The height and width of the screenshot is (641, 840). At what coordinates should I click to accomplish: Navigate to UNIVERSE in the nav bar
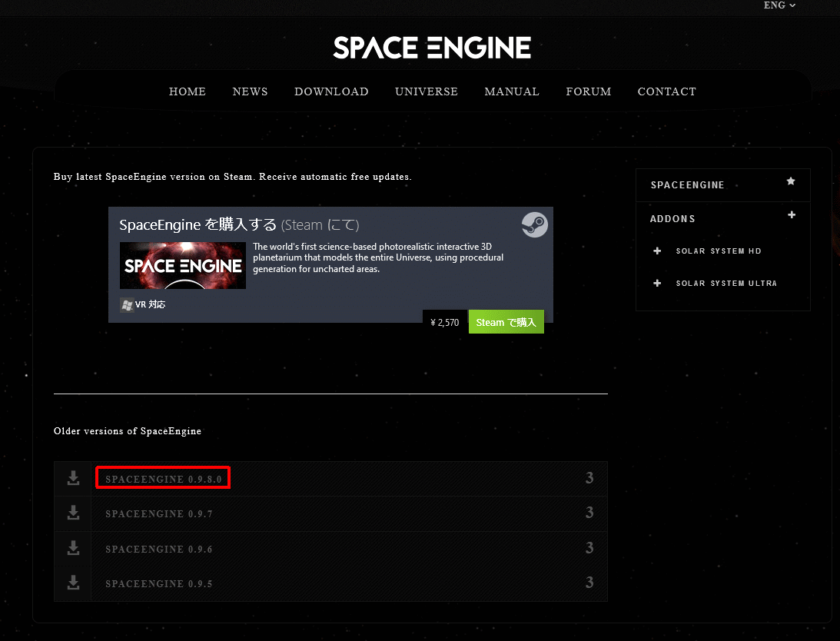(427, 91)
